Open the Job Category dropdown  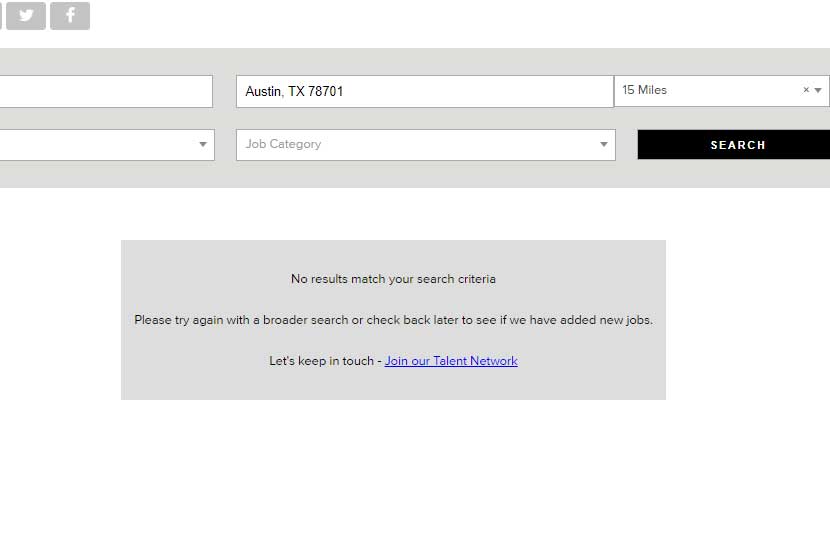(426, 144)
